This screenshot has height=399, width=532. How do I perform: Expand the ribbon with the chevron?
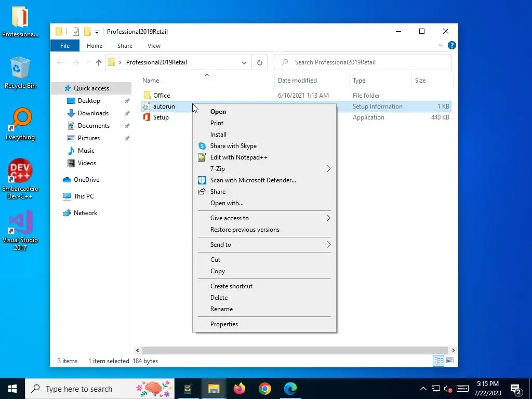pos(440,46)
